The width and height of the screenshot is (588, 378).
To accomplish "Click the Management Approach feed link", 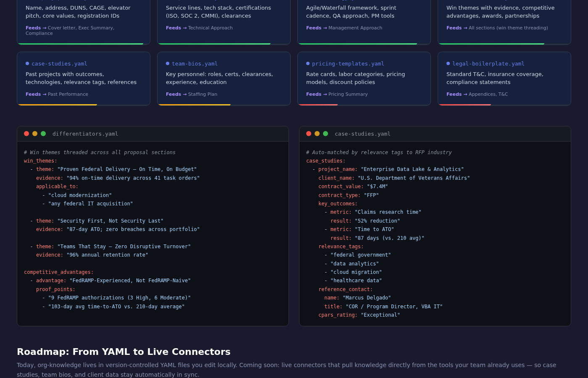I will click(355, 28).
